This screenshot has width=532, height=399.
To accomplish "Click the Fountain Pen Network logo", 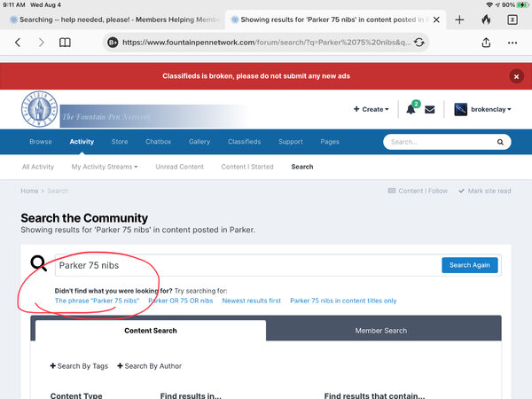I will tap(39, 109).
